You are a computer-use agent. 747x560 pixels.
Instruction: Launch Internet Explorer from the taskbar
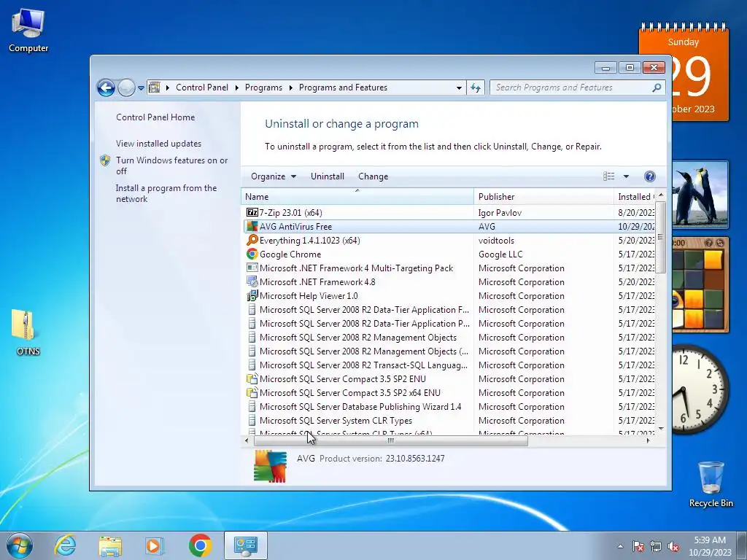coord(65,545)
